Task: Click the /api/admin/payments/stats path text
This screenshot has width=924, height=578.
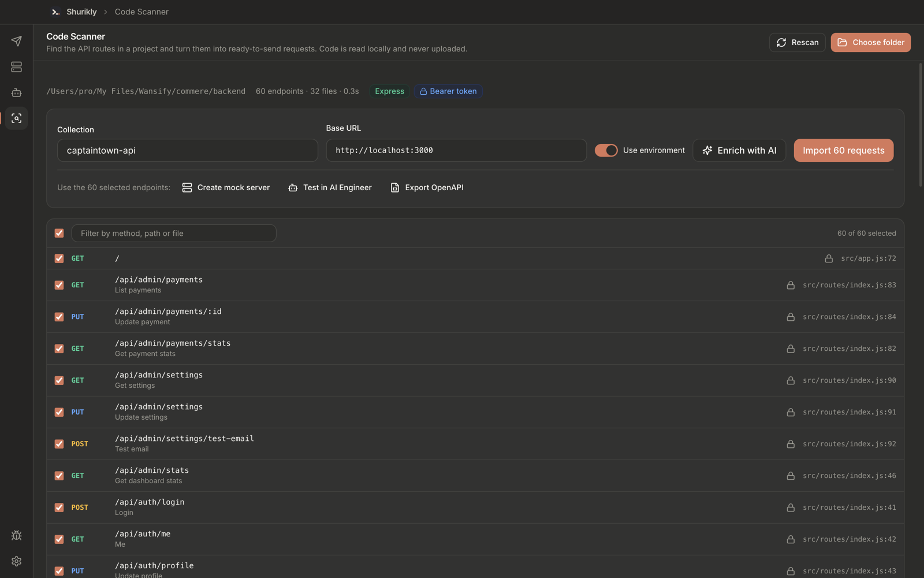Action: [173, 343]
